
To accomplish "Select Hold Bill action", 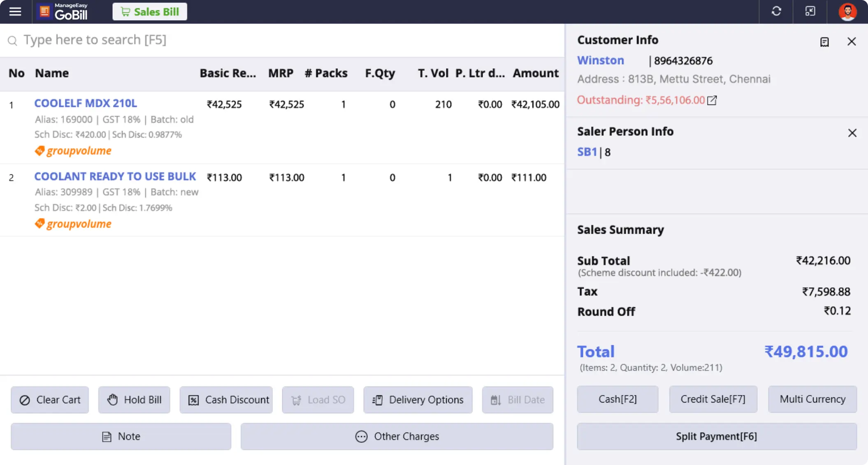I will click(134, 400).
